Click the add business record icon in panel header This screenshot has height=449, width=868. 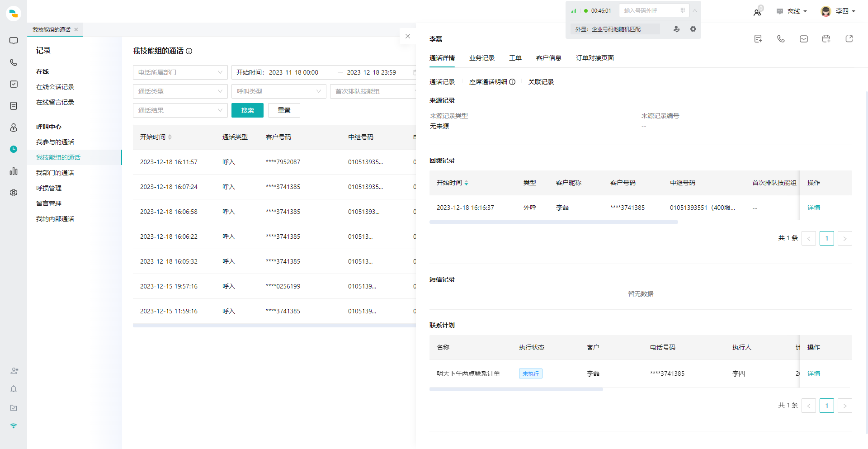pyautogui.click(x=758, y=39)
